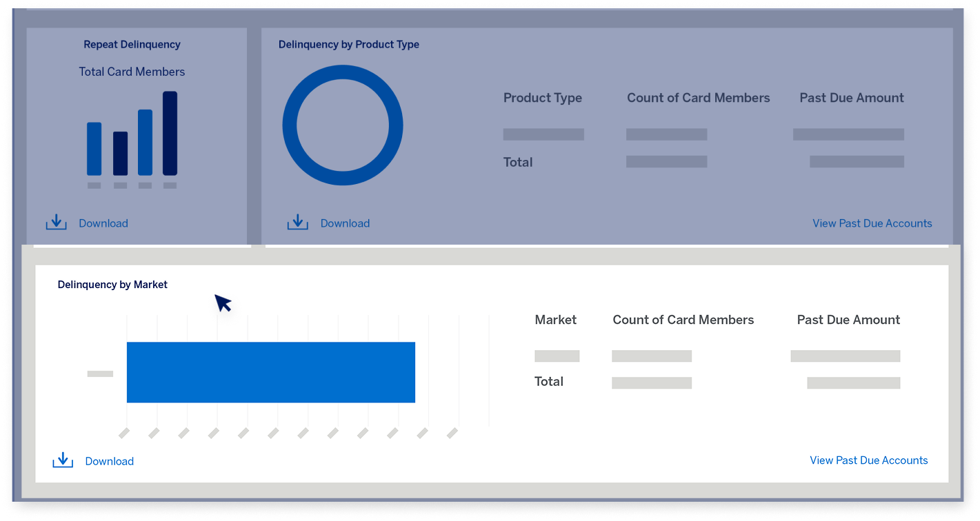This screenshot has width=980, height=521.
Task: Click Count of Card Members header in Market table
Action: tap(683, 320)
